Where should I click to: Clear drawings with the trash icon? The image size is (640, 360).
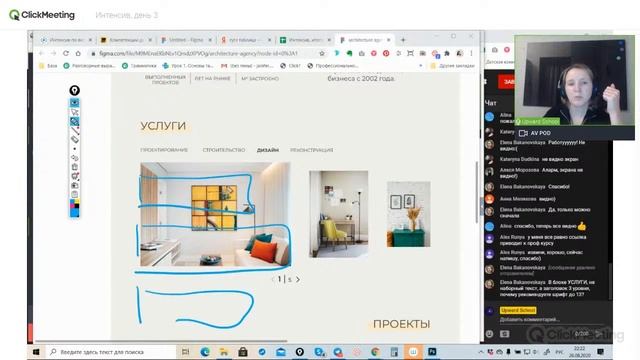coord(75,167)
